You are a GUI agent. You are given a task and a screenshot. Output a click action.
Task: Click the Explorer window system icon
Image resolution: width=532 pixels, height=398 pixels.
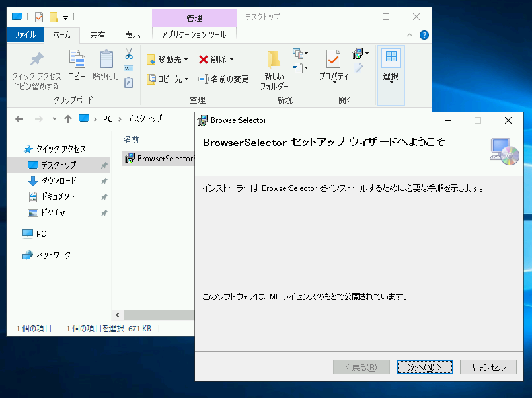[x=17, y=17]
